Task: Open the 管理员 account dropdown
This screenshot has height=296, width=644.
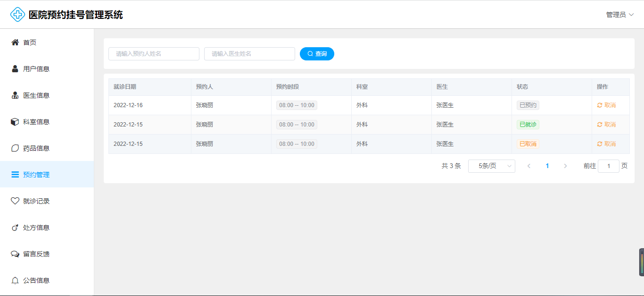Action: (x=619, y=15)
